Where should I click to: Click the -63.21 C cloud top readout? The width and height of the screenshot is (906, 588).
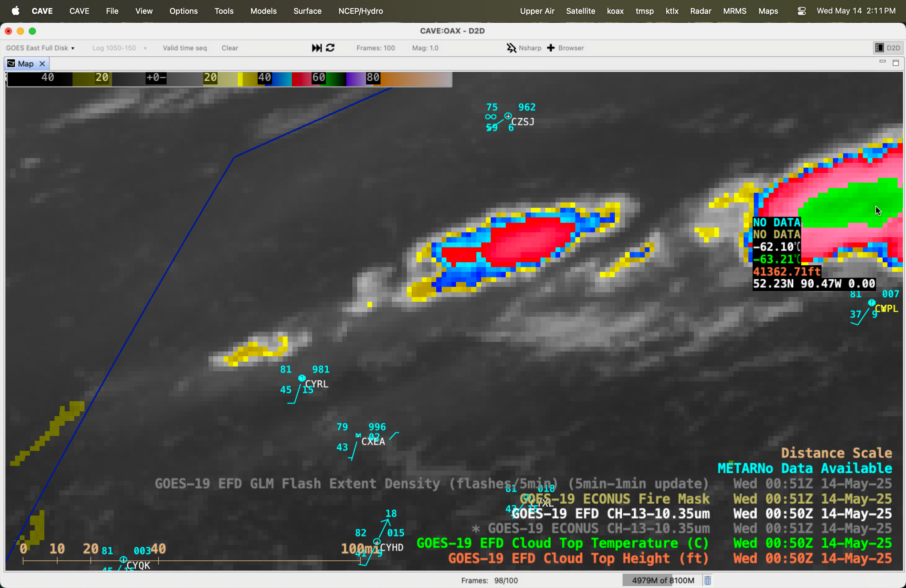(777, 259)
